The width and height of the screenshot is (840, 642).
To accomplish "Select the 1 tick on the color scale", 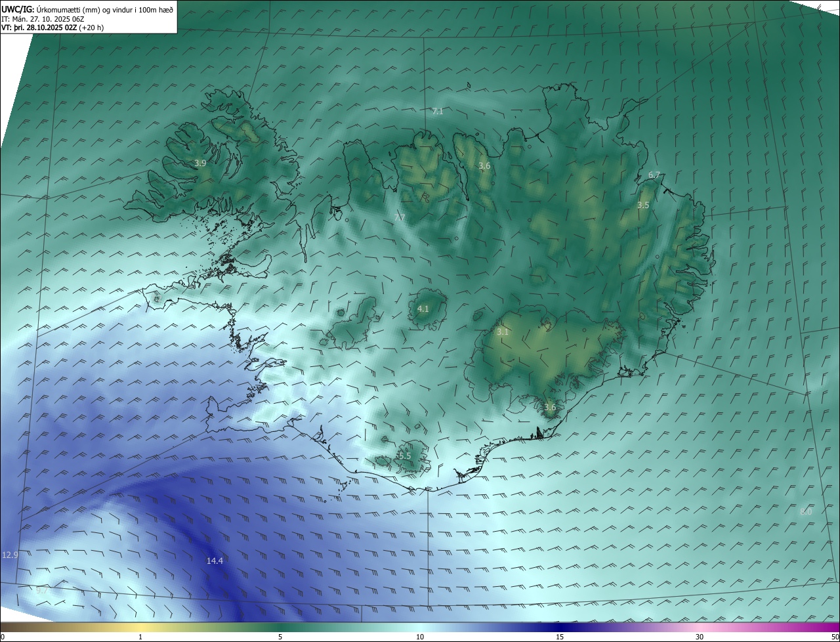I will pos(140,637).
